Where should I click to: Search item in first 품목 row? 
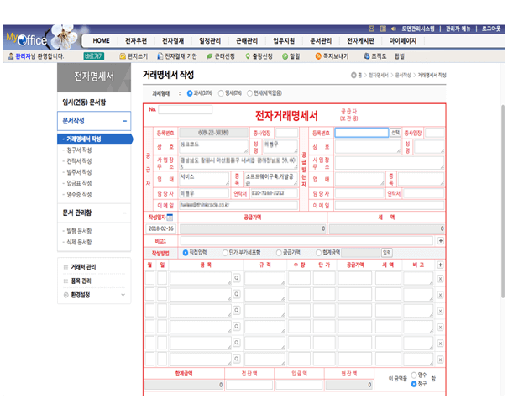tap(237, 278)
